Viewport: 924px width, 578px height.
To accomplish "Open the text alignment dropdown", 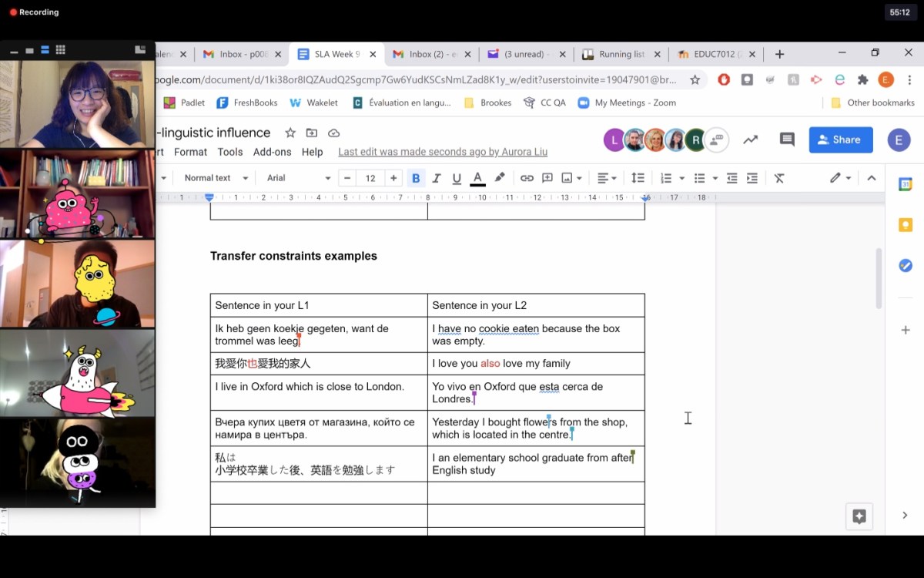I will point(604,177).
